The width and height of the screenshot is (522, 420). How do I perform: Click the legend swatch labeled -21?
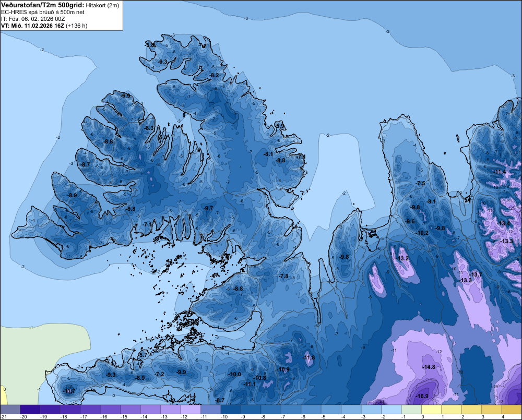10,409
